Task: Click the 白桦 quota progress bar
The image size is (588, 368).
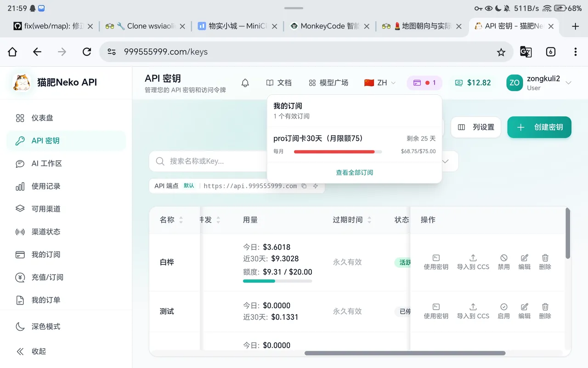Action: 277,281
